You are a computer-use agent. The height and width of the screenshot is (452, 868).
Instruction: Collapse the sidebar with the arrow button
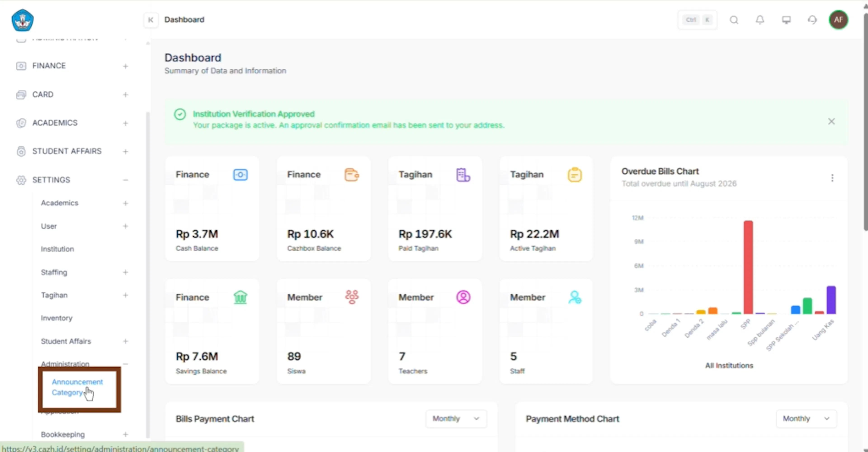click(151, 20)
